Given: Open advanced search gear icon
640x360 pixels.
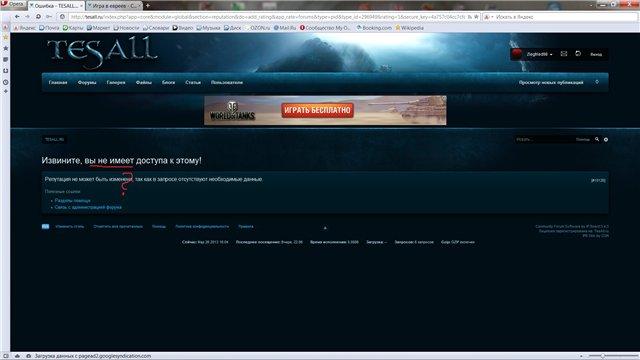Looking at the screenshot, I should (606, 140).
